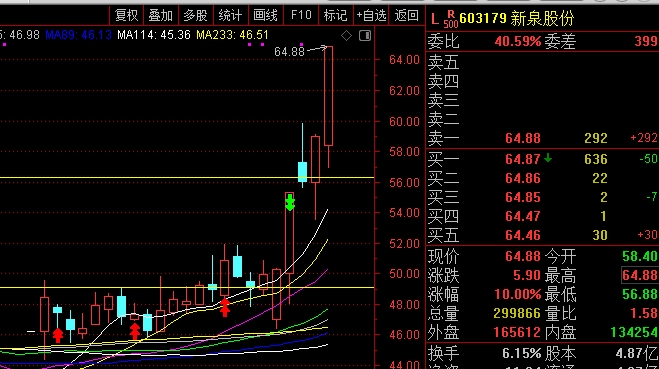This screenshot has width=659, height=369.
Task: Click the 外盘 value 165612
Action: [x=517, y=332]
